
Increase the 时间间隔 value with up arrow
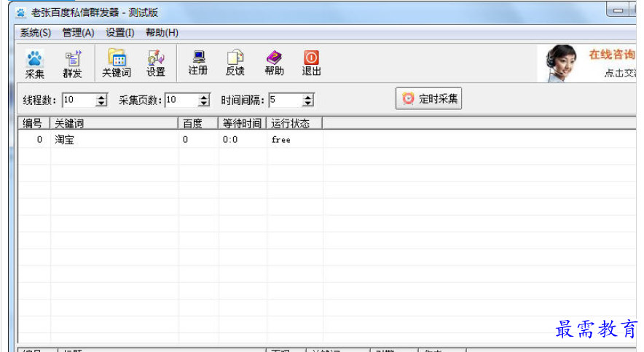pos(307,97)
